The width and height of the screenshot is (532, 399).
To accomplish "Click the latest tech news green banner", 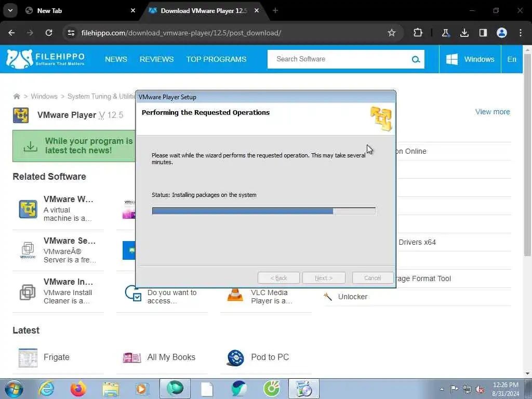I will click(x=74, y=146).
